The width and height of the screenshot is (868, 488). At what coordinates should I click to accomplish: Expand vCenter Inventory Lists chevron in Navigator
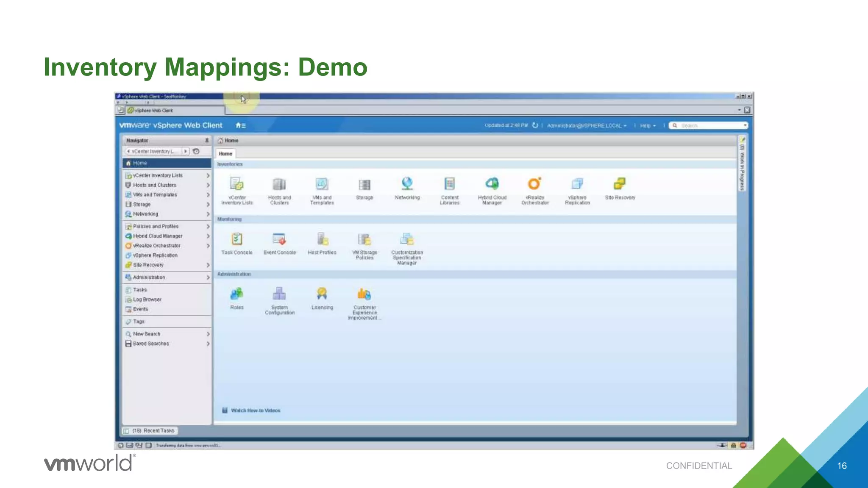[208, 175]
